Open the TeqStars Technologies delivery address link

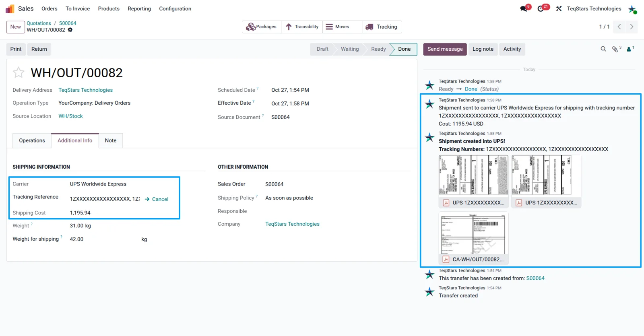coord(86,90)
